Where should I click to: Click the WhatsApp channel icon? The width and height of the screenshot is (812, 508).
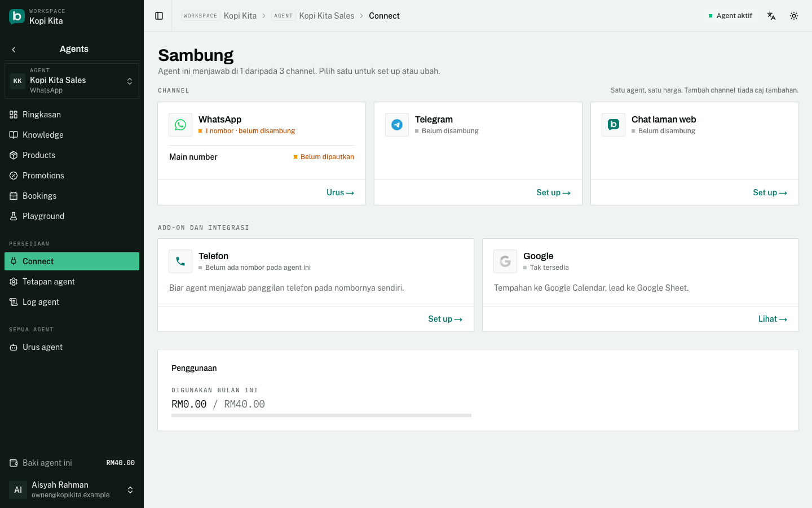(180, 125)
